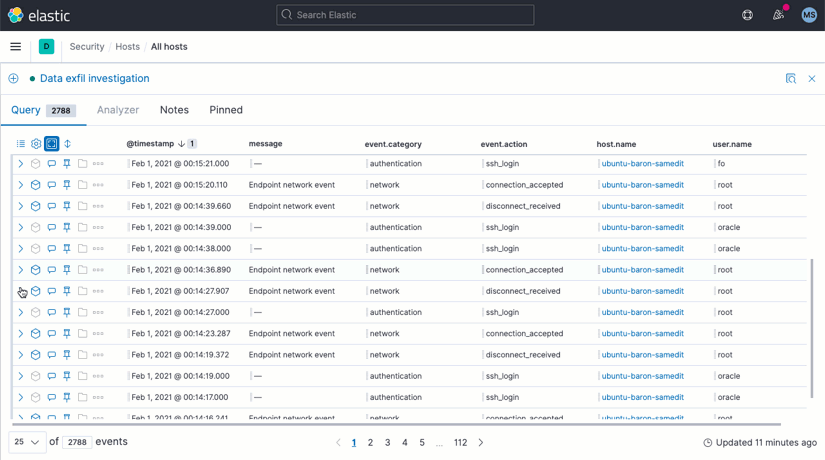This screenshot has width=825, height=460.
Task: Expand the 00:14:23.287 event details
Action: click(x=21, y=333)
